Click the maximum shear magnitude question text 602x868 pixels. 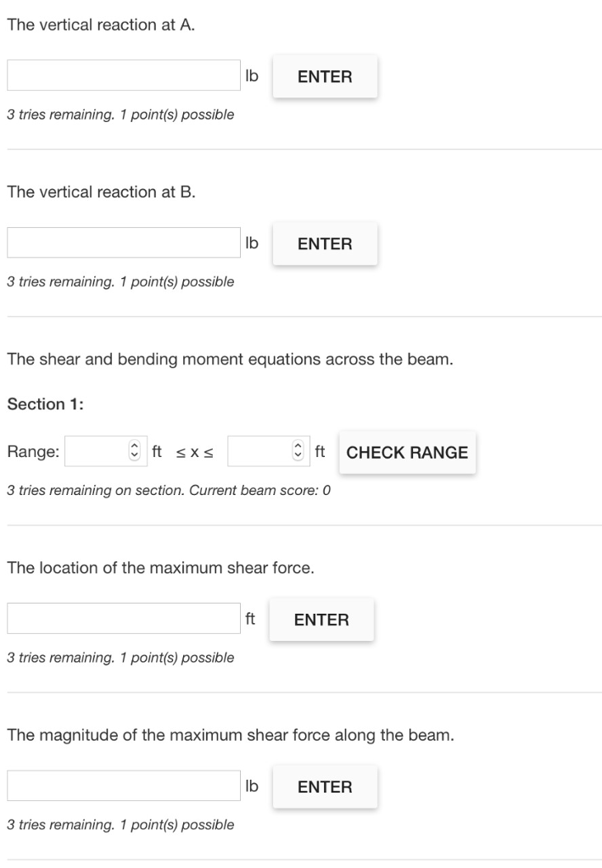coord(230,736)
